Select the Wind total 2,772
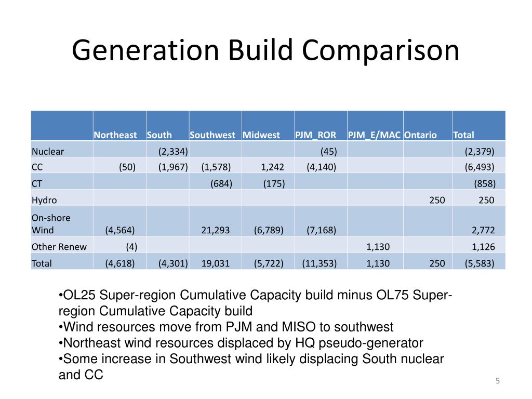 483,230
